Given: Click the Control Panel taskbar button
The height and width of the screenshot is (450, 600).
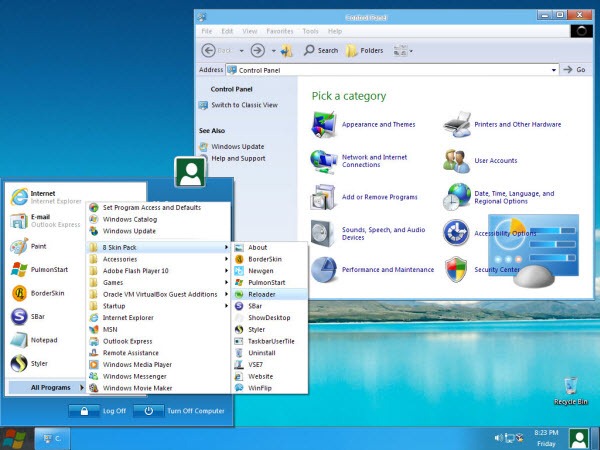Looking at the screenshot, I should (x=52, y=439).
